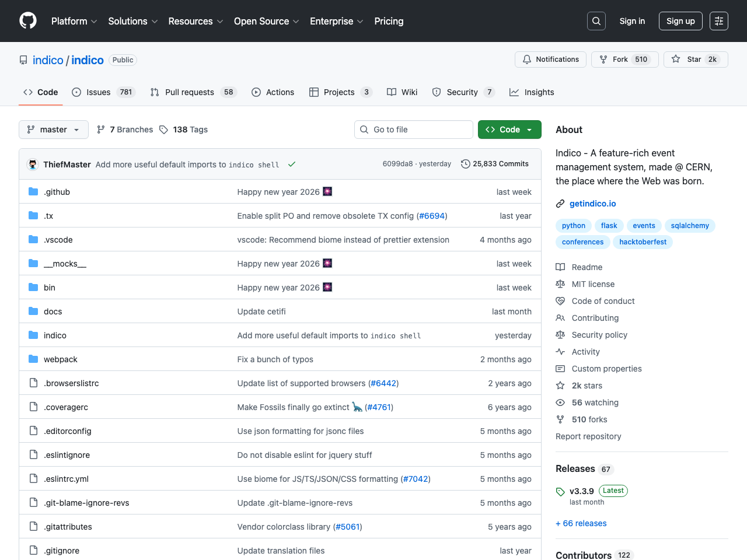Click the verified commit checkmark badge

[x=292, y=164]
